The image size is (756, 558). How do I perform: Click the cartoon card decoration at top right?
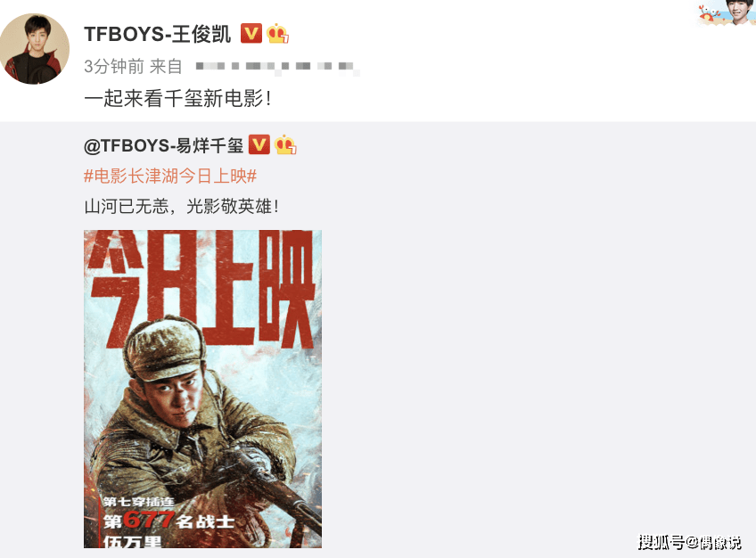pos(725,12)
